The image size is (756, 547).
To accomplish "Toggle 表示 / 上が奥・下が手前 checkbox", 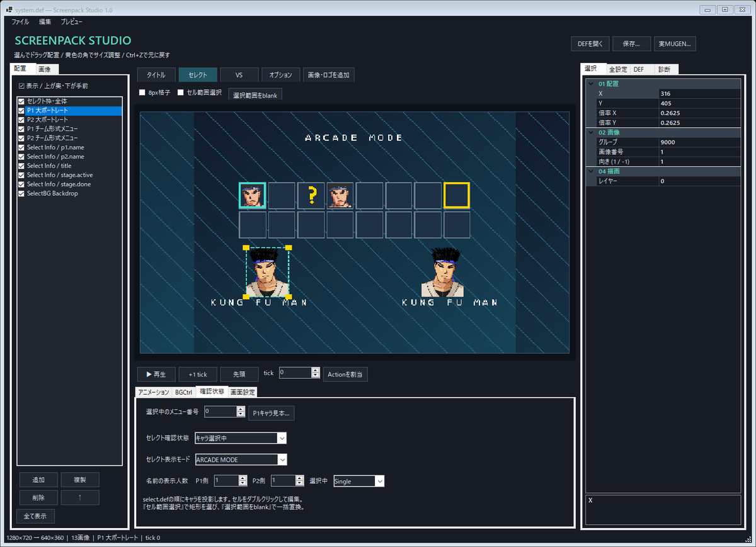I will 21,86.
